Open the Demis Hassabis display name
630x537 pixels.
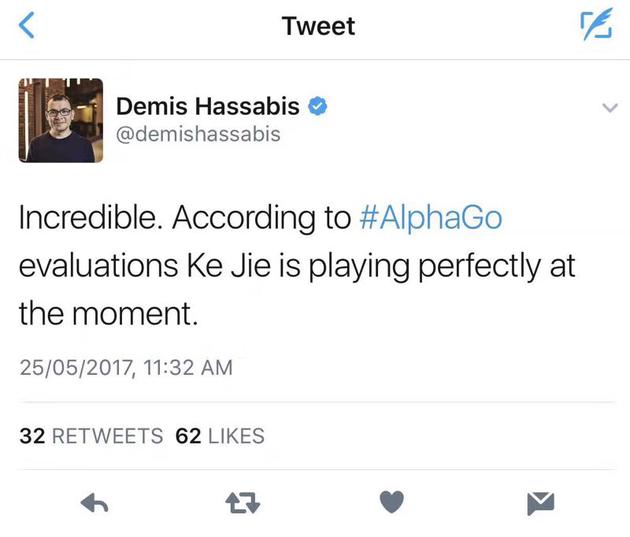click(x=208, y=107)
